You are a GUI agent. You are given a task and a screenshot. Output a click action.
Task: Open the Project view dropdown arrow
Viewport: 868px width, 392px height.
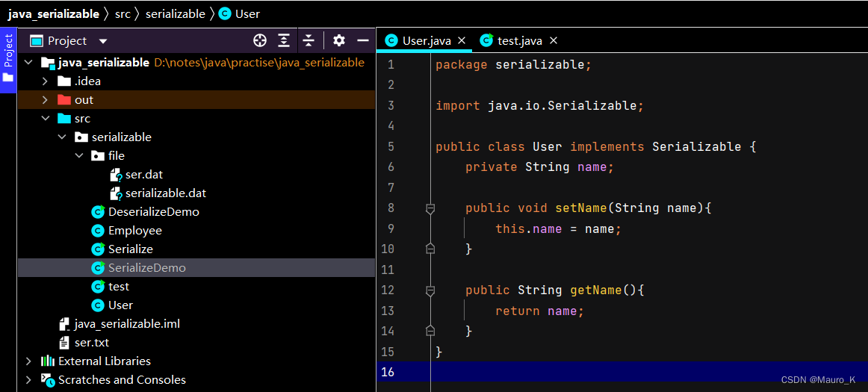pos(102,42)
